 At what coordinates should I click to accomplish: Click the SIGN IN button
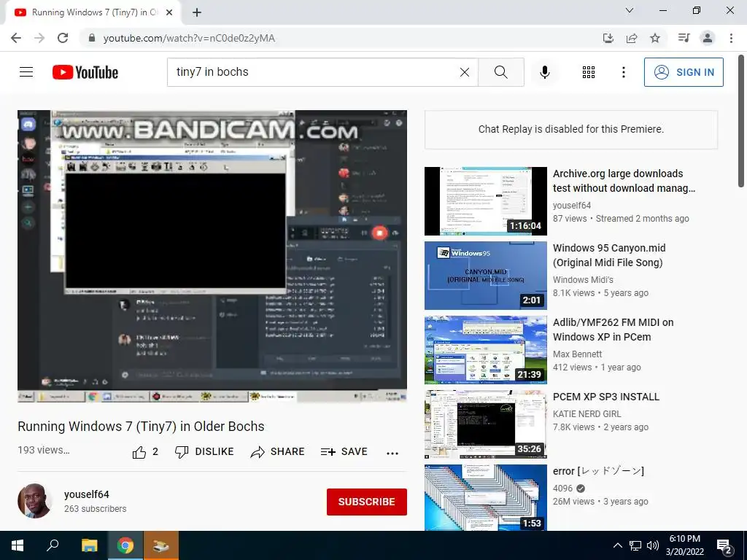tap(684, 72)
